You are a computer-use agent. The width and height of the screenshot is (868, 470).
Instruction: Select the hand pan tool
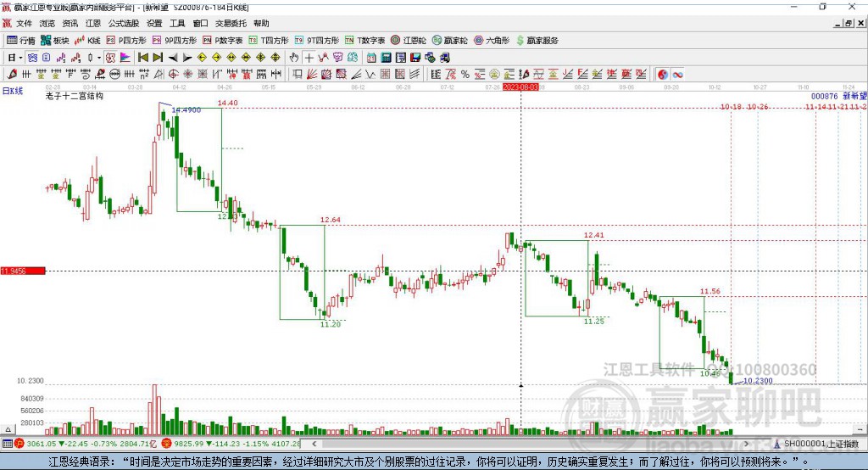[294, 58]
